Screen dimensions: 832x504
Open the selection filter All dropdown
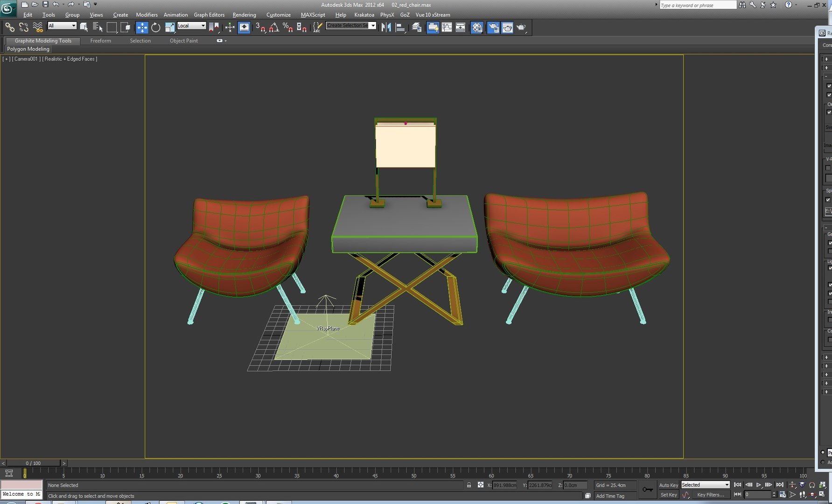tap(62, 26)
